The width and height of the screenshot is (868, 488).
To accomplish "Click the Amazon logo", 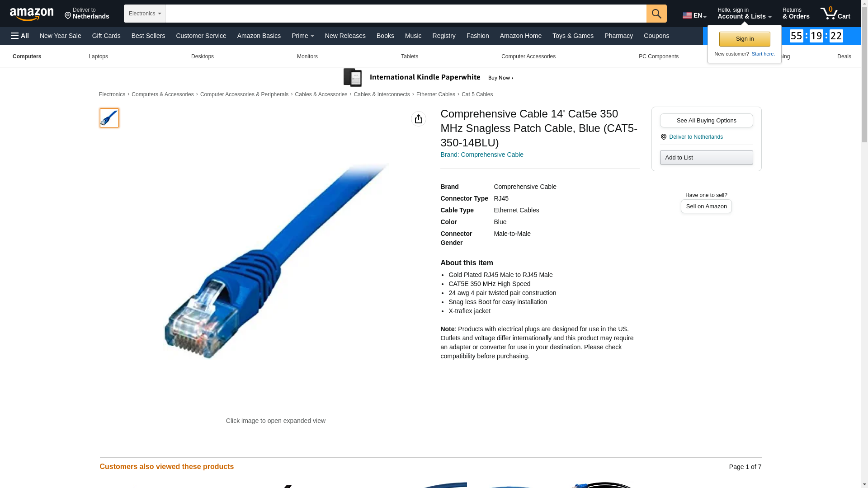I will (x=32, y=14).
